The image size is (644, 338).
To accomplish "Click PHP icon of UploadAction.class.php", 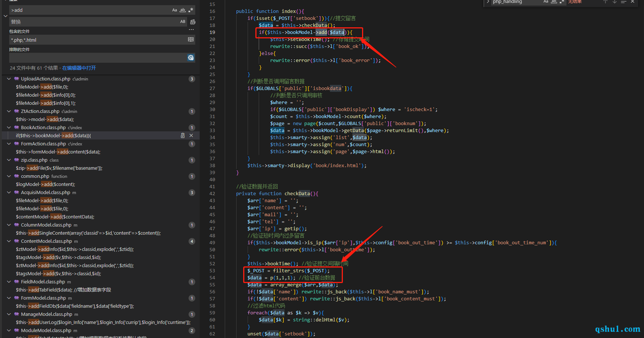I will tap(17, 79).
